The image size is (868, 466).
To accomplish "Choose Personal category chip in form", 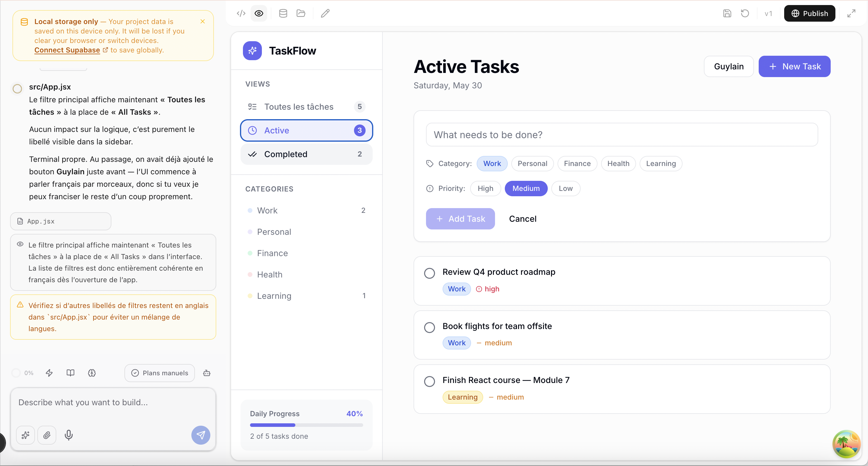I will point(532,164).
